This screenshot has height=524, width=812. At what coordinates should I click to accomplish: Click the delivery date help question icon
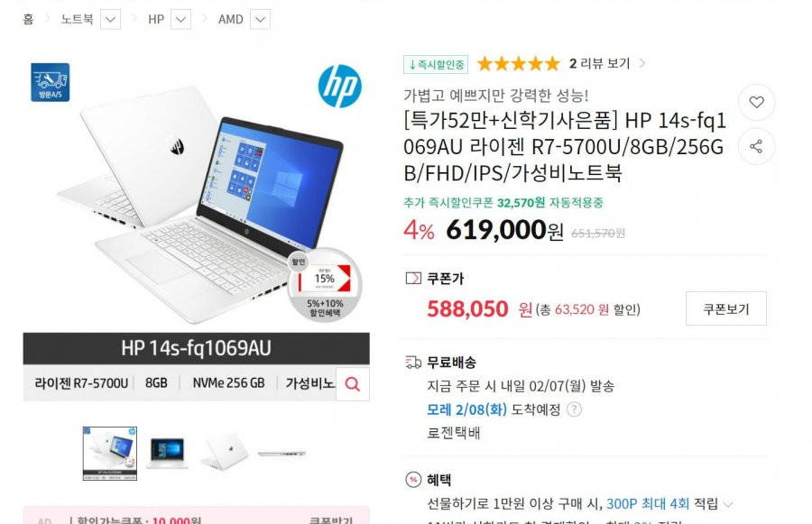click(574, 409)
